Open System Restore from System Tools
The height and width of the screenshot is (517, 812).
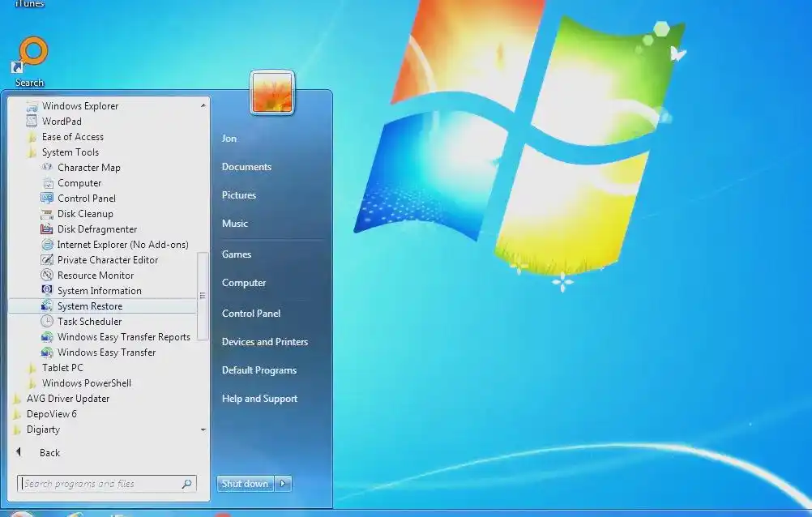(90, 305)
